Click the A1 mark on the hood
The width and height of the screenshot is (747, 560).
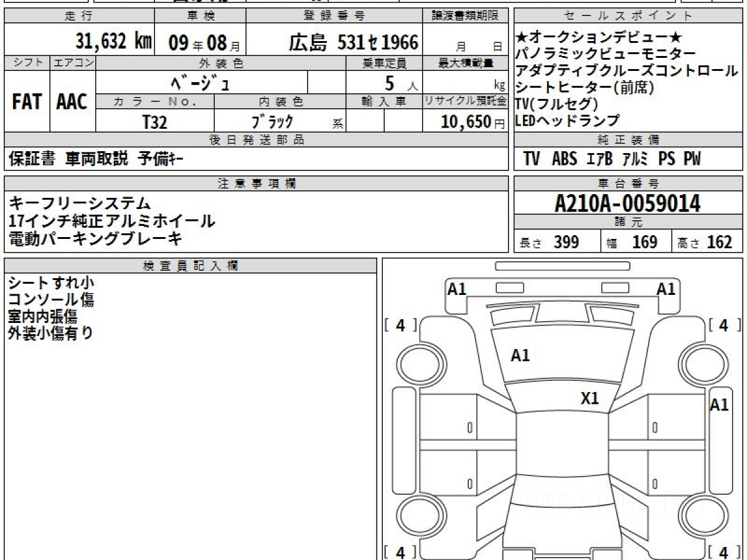(x=520, y=356)
